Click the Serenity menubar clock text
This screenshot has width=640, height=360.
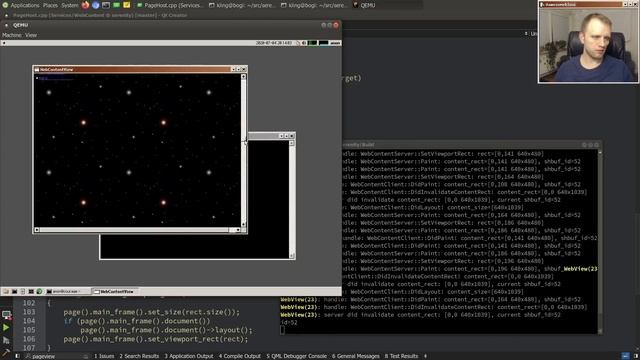(273, 43)
